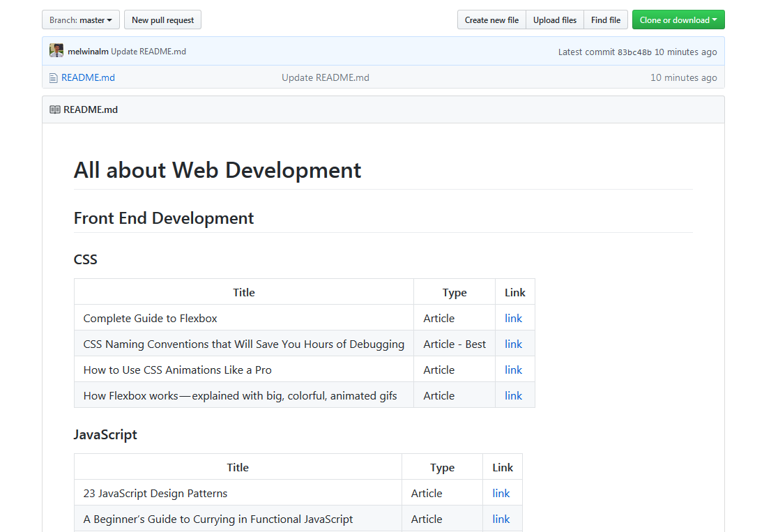Image resolution: width=771 pixels, height=532 pixels.
Task: Click the Create new file button
Action: pos(491,20)
